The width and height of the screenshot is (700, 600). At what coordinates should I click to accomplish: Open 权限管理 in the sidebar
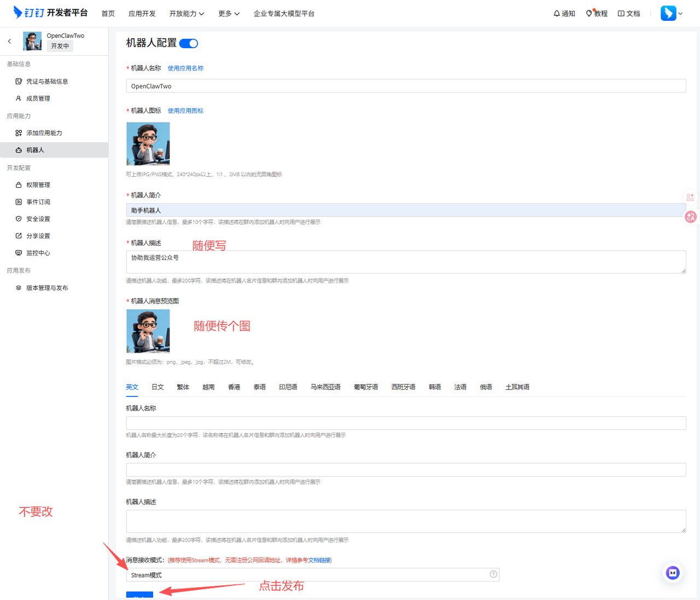38,185
